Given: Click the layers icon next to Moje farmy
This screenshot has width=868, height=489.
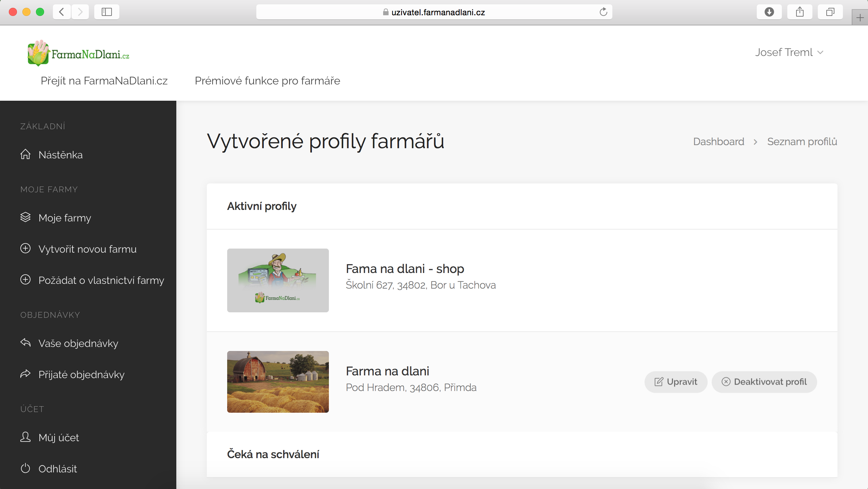Looking at the screenshot, I should pos(25,217).
